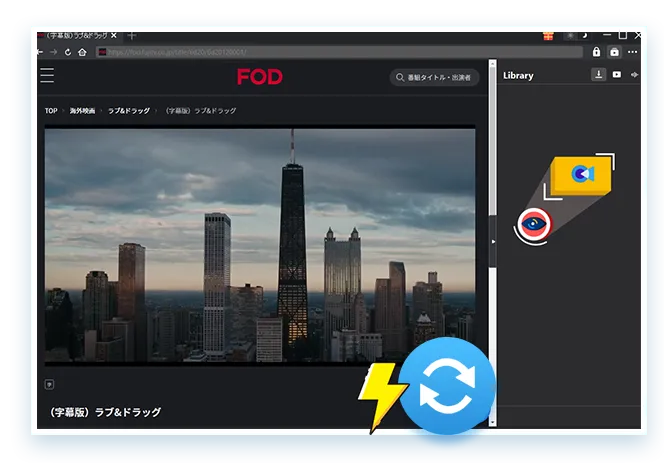664x463 pixels.
Task: Maximize the application window
Action: 623,36
